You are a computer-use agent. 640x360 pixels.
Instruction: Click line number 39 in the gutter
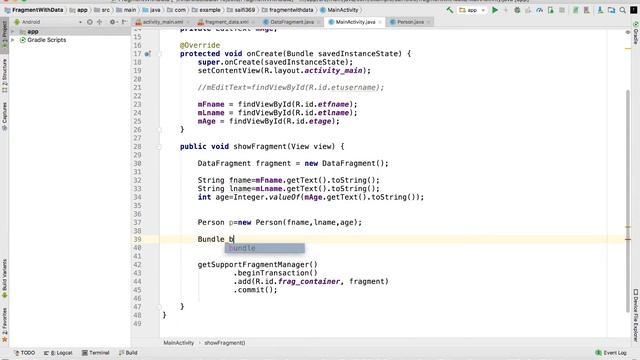pyautogui.click(x=137, y=239)
